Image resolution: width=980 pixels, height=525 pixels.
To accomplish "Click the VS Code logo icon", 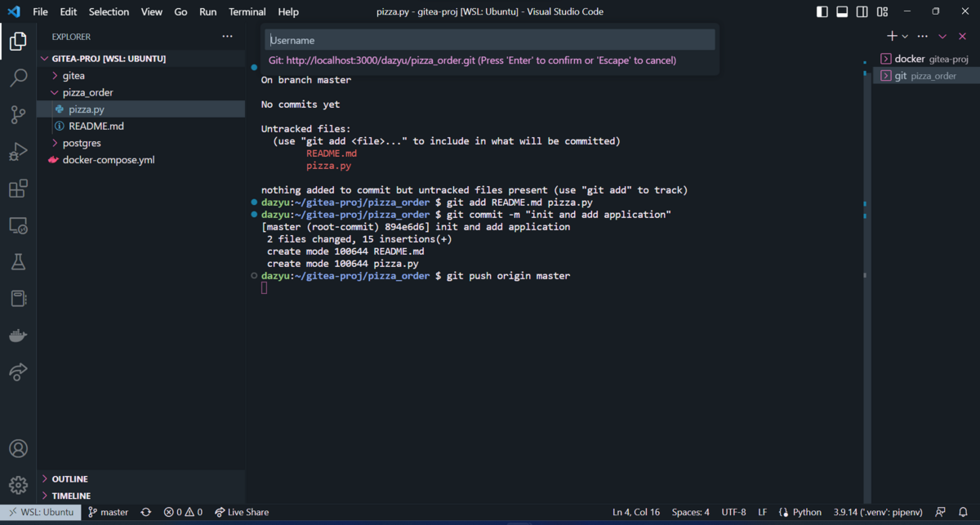I will point(14,11).
